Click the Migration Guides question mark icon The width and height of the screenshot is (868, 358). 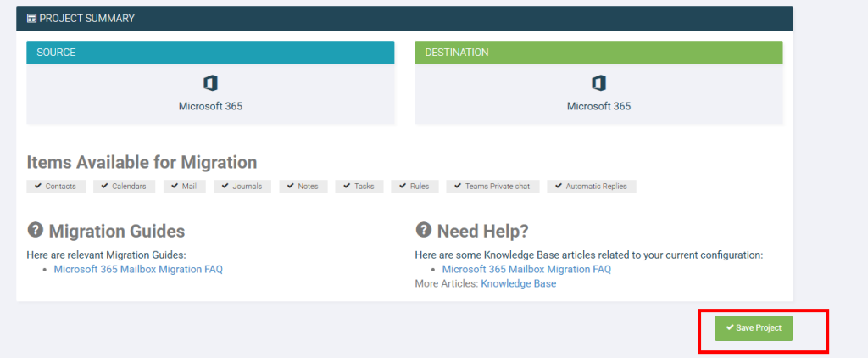click(36, 229)
